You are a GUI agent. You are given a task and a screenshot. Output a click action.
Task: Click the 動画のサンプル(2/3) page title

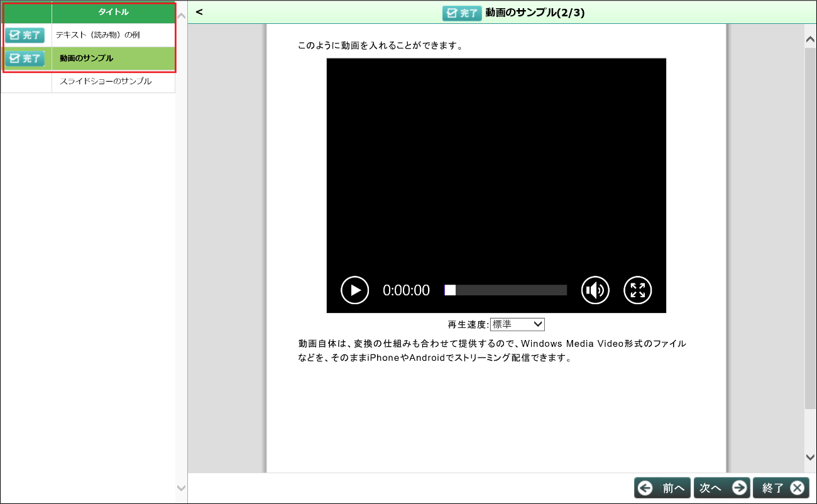click(535, 13)
